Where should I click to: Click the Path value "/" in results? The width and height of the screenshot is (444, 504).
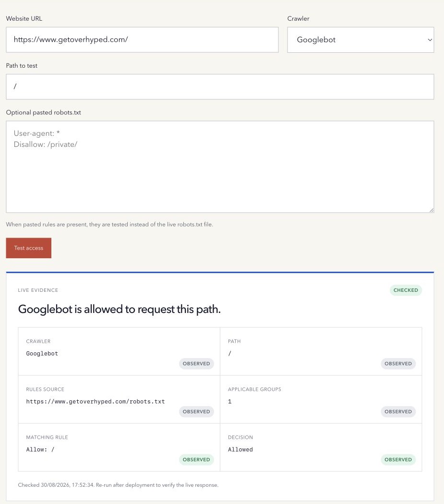[229, 353]
